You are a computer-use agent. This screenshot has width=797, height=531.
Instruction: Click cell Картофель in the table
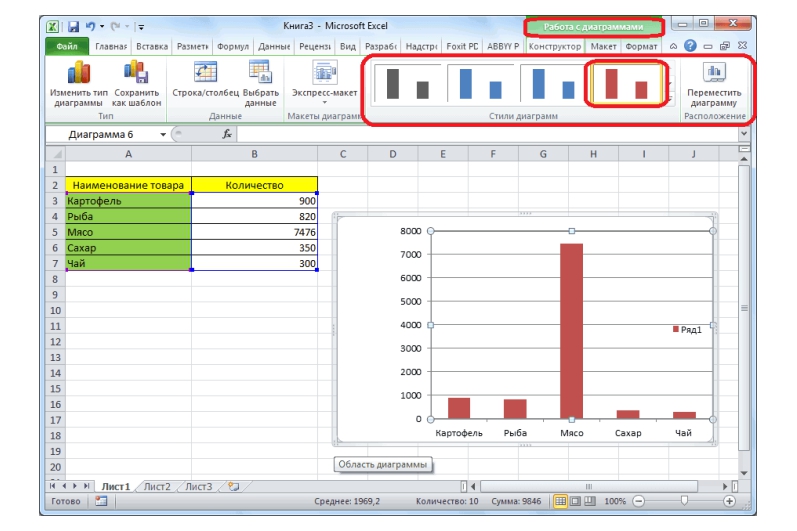(128, 201)
